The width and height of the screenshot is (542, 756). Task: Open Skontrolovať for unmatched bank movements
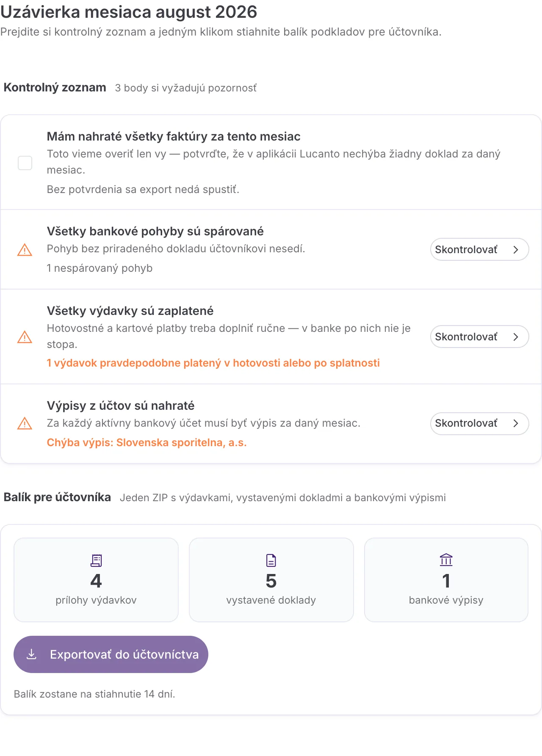point(480,249)
